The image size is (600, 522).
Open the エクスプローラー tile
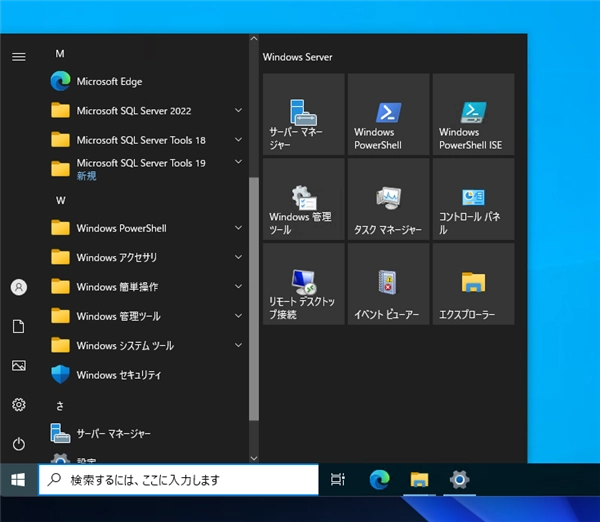473,284
